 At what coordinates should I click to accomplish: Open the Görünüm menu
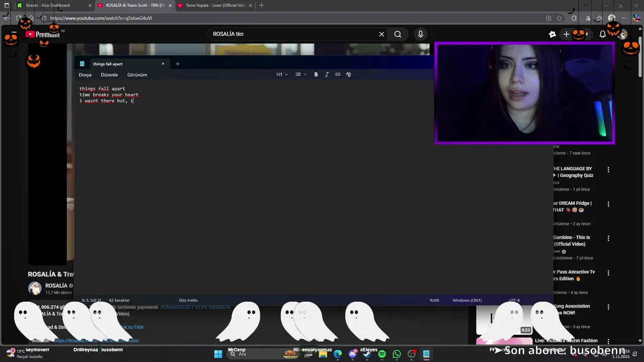tap(137, 75)
